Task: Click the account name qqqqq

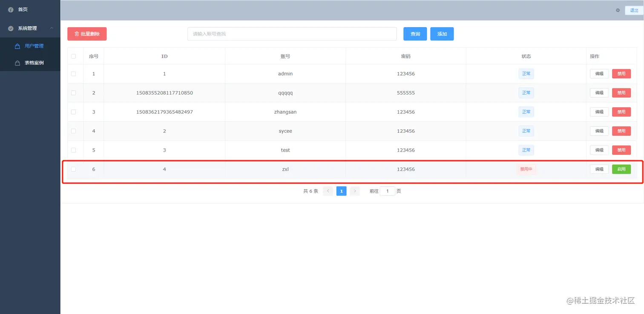Action: point(285,93)
